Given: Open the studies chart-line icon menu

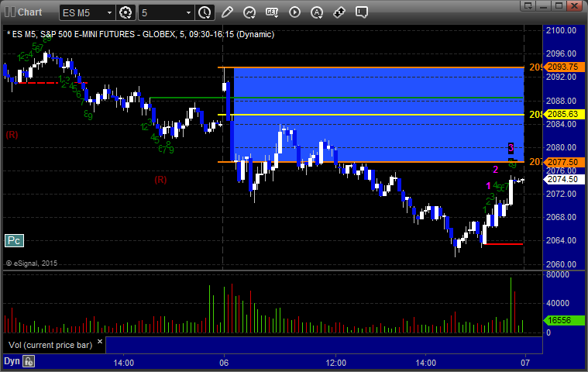Looking at the screenshot, I should (x=249, y=12).
